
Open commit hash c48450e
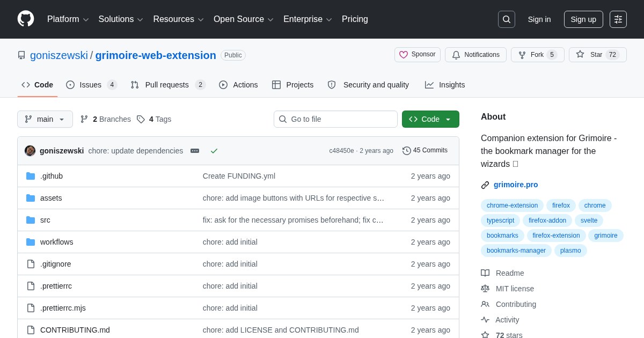click(341, 151)
